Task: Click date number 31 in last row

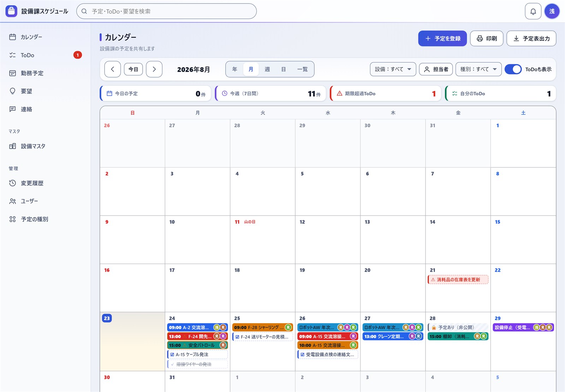Action: tap(172, 377)
